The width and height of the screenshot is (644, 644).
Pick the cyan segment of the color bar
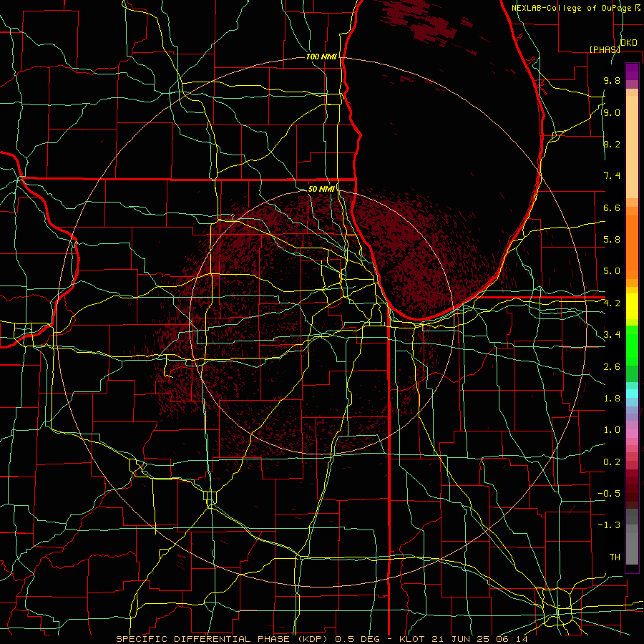(632, 394)
